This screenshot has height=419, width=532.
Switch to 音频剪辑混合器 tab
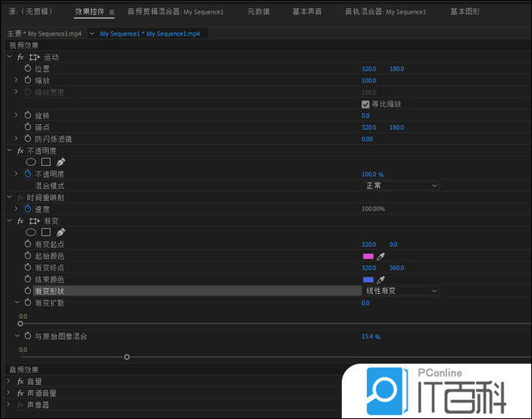click(x=175, y=12)
